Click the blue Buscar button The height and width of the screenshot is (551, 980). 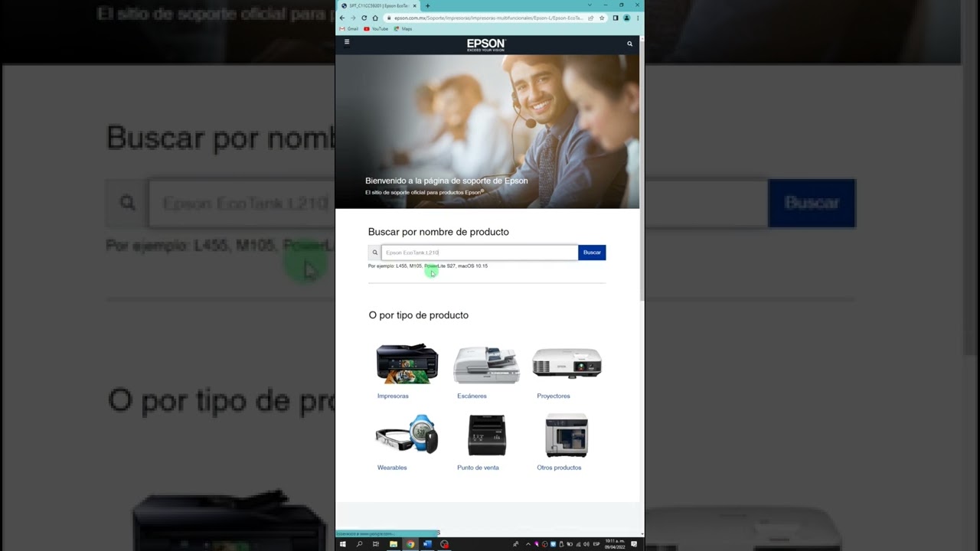pyautogui.click(x=592, y=253)
